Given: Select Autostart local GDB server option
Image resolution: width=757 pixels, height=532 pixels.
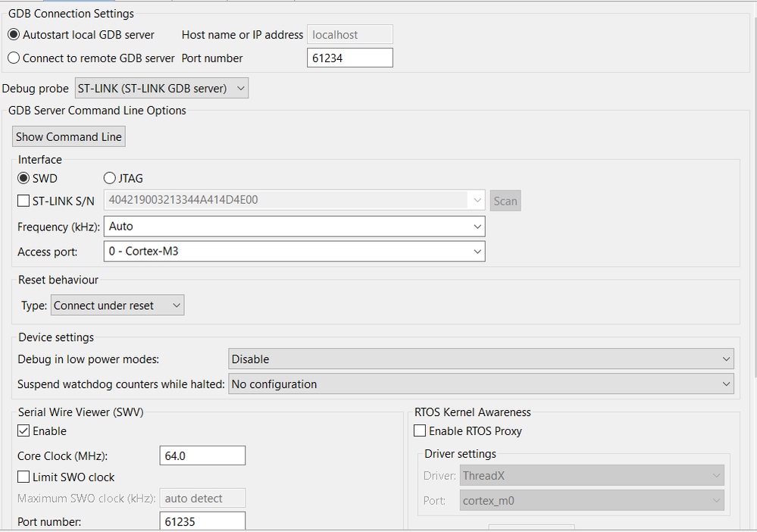Looking at the screenshot, I should (14, 35).
